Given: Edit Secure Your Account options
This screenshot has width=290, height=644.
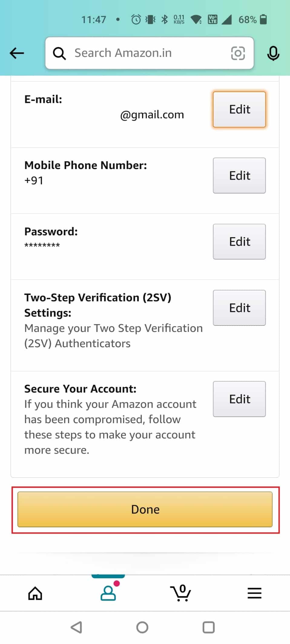Looking at the screenshot, I should coord(239,399).
